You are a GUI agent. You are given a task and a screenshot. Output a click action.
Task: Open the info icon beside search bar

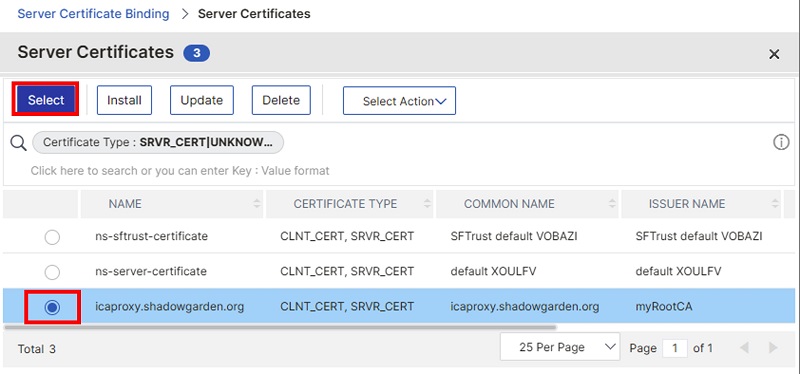click(x=781, y=143)
